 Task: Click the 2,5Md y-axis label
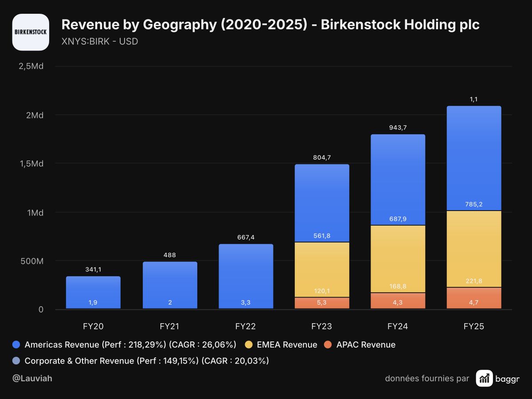click(31, 66)
